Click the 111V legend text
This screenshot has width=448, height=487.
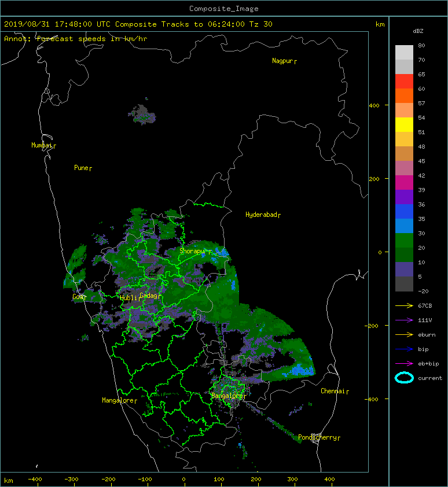(x=425, y=320)
